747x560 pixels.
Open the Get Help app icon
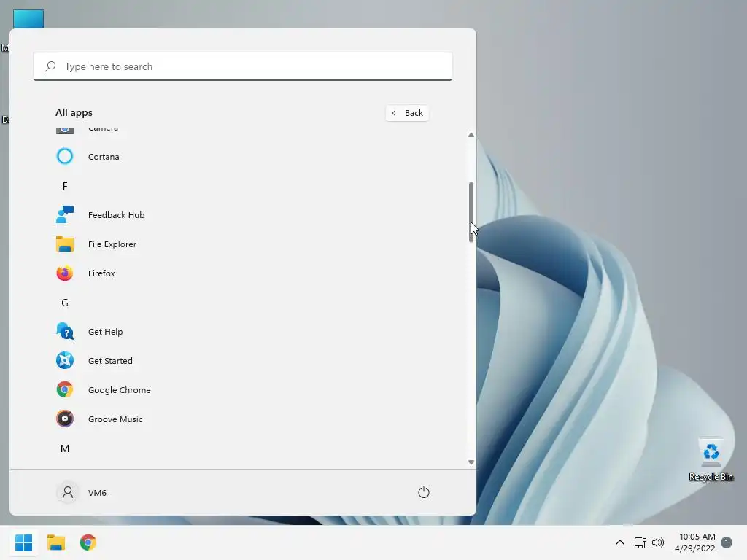click(x=65, y=332)
